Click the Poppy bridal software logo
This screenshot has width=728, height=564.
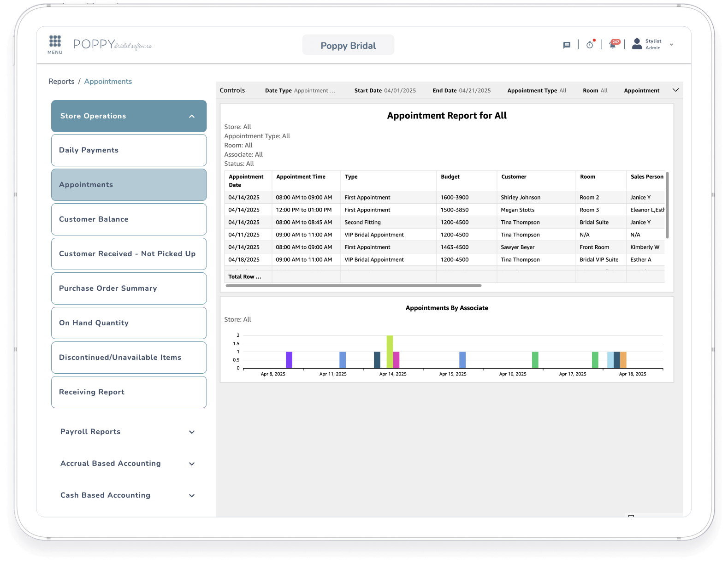point(112,44)
